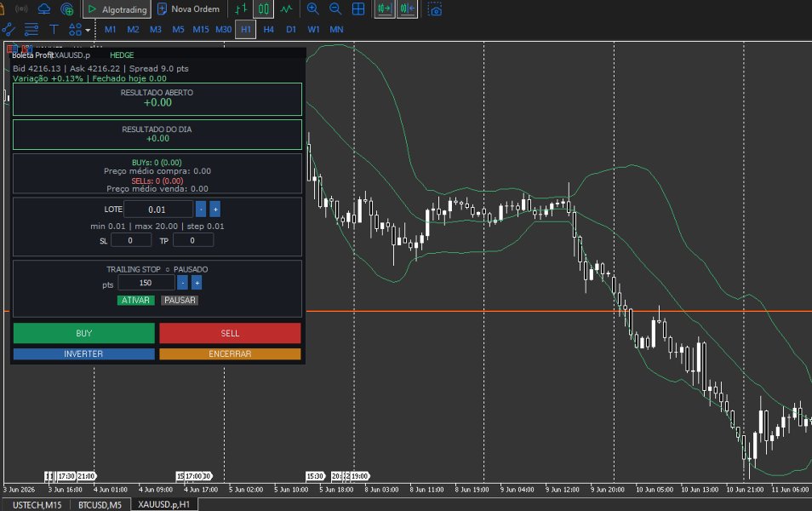Increase LOTE with plus button
Screen dimensions: 812x511
215,210
